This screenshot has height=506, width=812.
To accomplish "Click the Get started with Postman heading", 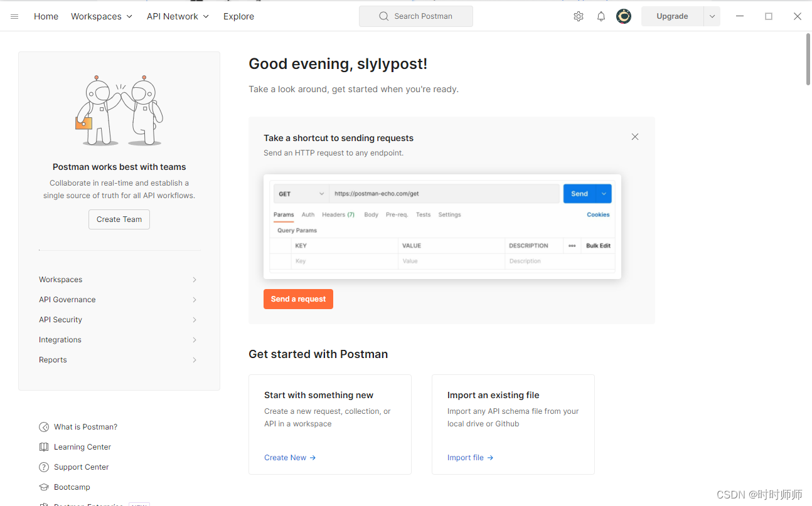I will [318, 354].
